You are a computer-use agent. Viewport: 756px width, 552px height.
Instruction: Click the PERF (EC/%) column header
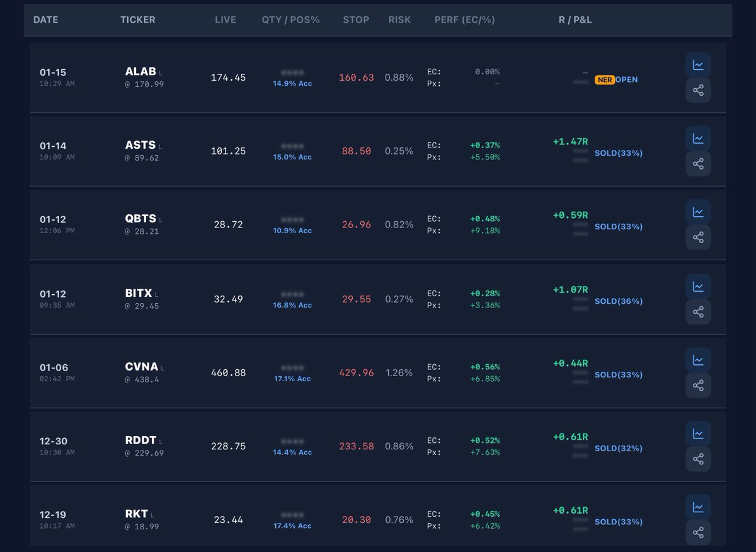click(x=465, y=20)
